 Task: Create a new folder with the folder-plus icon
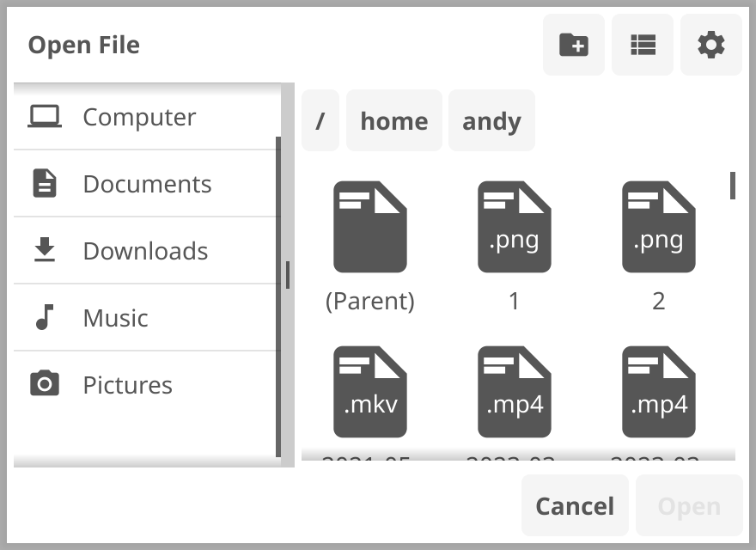[573, 45]
